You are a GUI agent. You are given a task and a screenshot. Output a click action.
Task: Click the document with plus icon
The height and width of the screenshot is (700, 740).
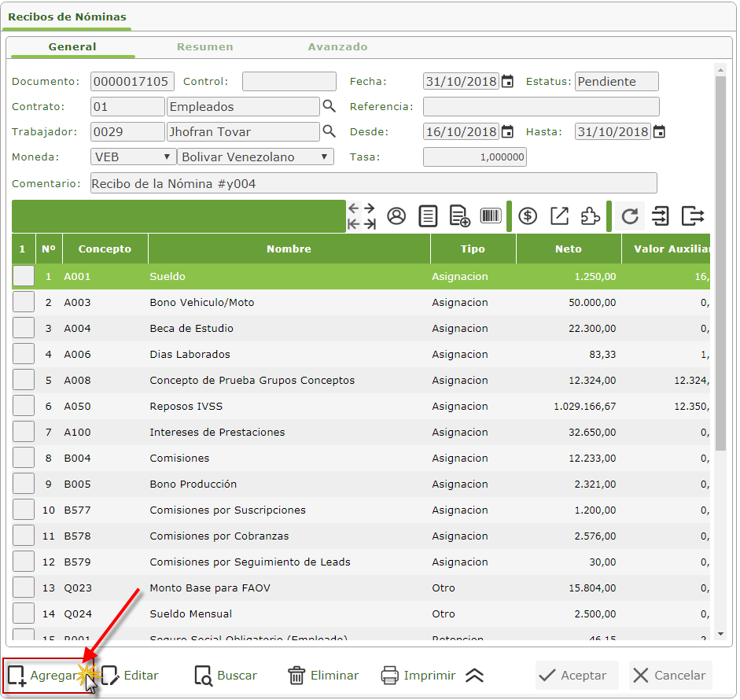point(459,216)
